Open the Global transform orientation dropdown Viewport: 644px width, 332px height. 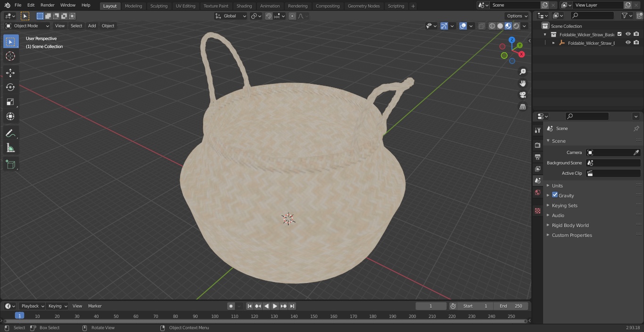(231, 16)
